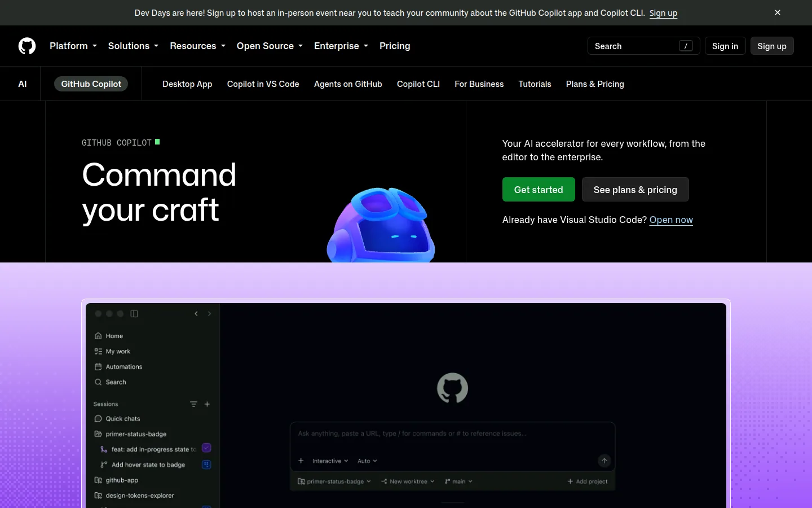This screenshot has height=508, width=812.
Task: Send prompt with the up-arrow button
Action: coord(604,461)
